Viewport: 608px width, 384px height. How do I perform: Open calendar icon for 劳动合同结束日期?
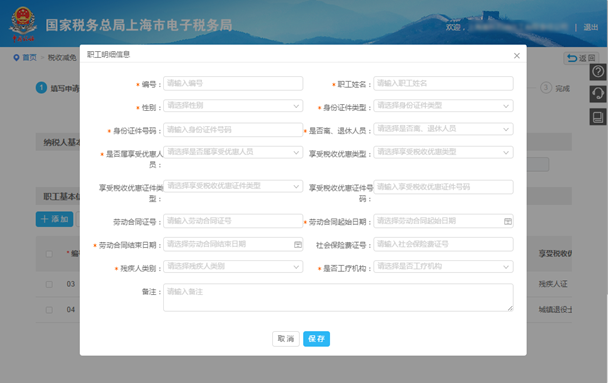coord(297,245)
